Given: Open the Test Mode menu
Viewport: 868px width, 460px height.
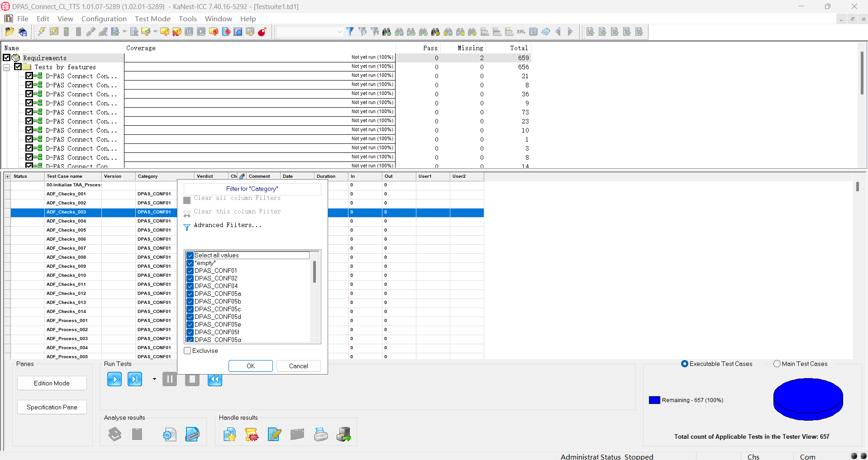Looking at the screenshot, I should point(153,19).
